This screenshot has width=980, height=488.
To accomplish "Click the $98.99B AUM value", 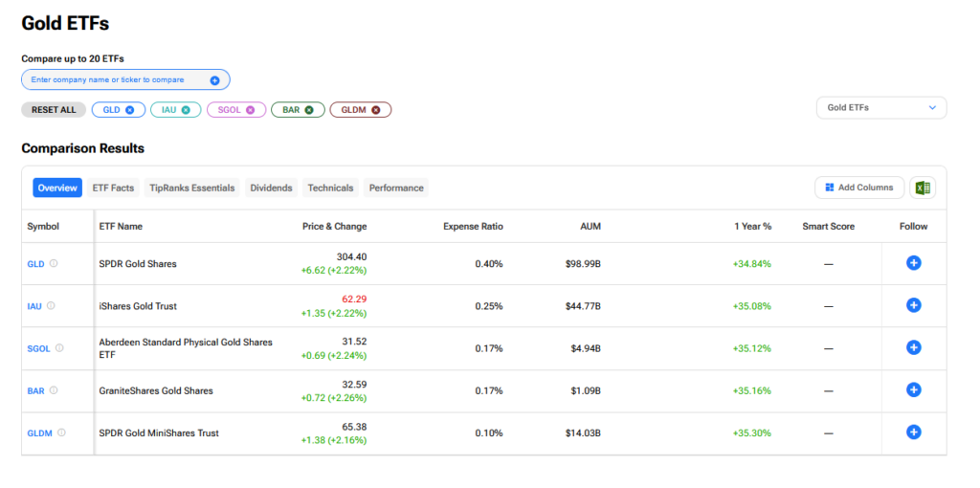I will coord(583,264).
